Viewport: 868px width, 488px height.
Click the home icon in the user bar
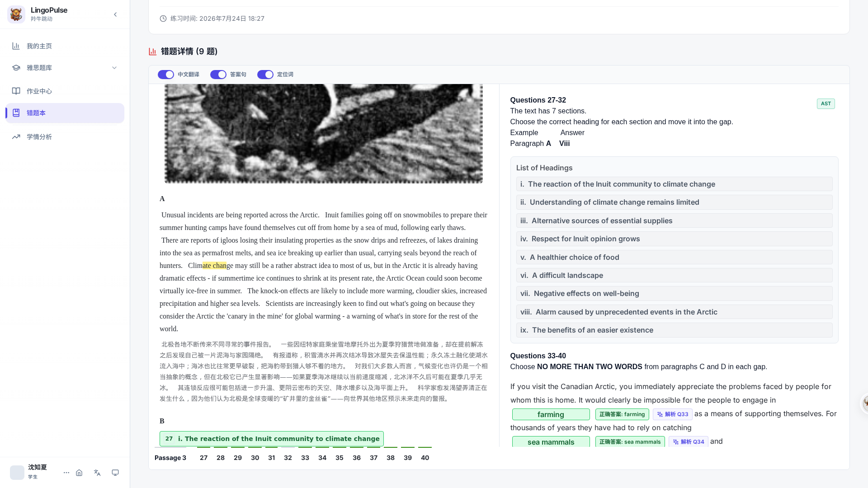pos(79,473)
